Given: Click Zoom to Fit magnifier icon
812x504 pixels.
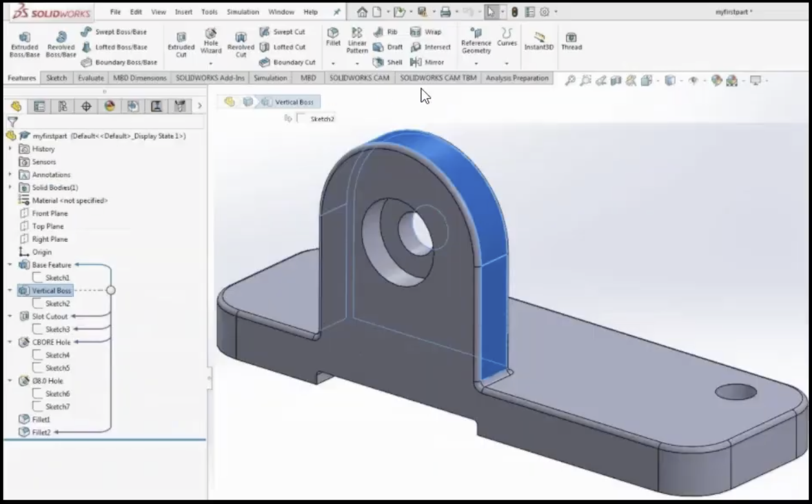Looking at the screenshot, I should (x=570, y=81).
